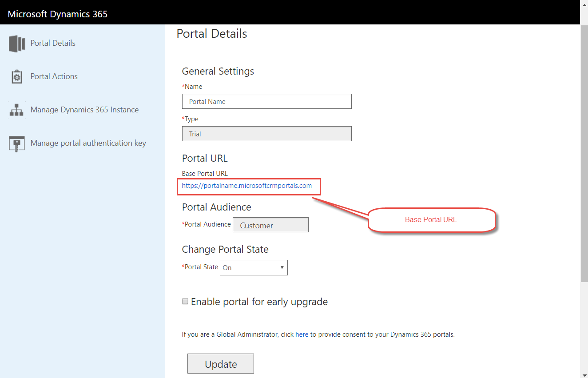
Task: Open the base portal URL link
Action: 246,186
